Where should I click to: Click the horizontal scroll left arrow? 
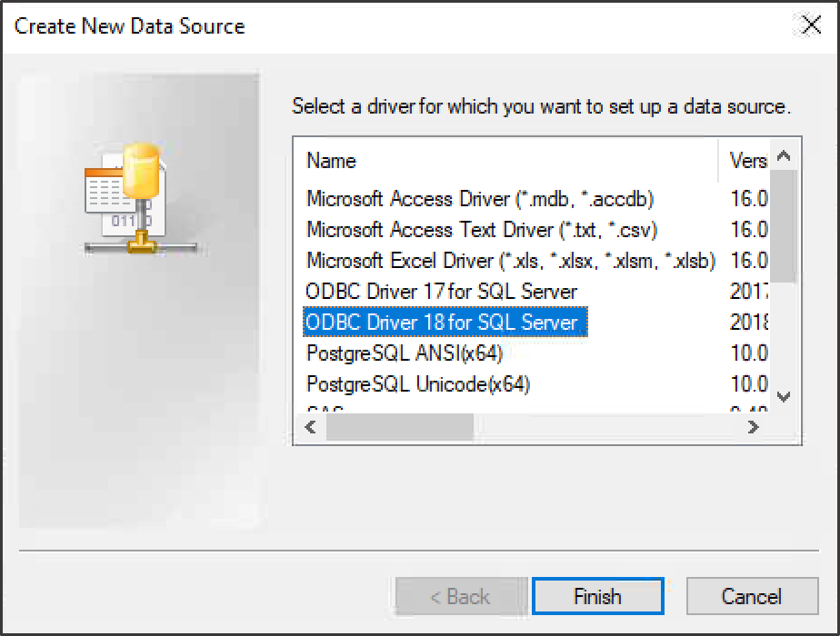coord(310,427)
